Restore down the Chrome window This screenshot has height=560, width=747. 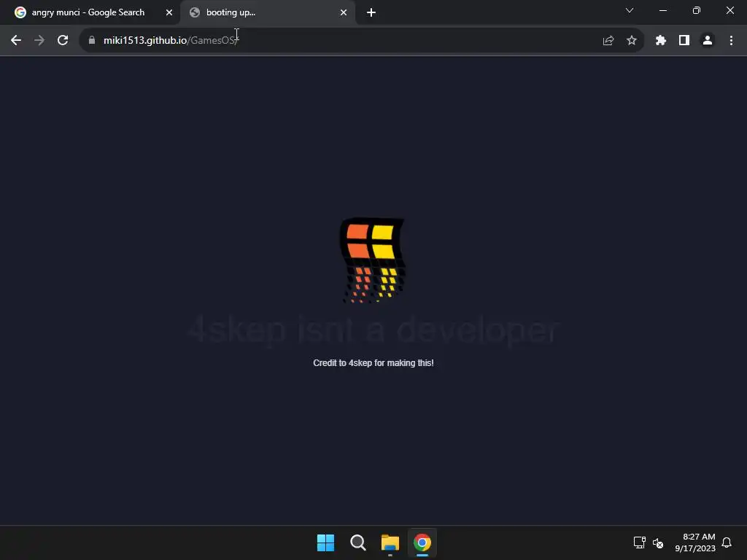[x=697, y=10]
